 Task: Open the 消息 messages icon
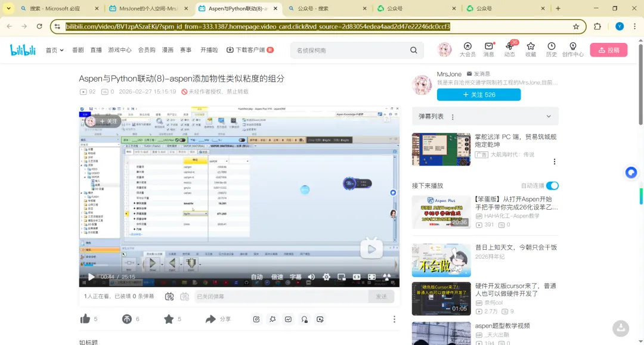point(489,49)
